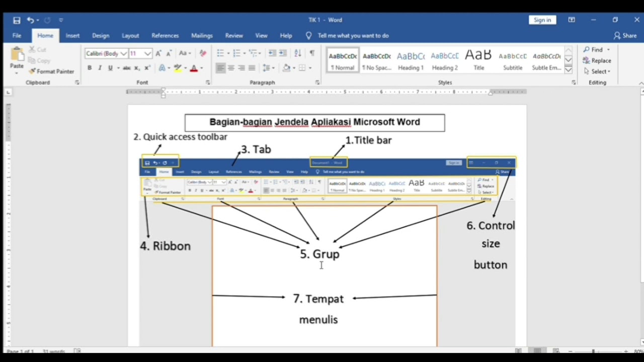Click the Sort A-Z icon
This screenshot has height=362, width=644.
(x=298, y=53)
